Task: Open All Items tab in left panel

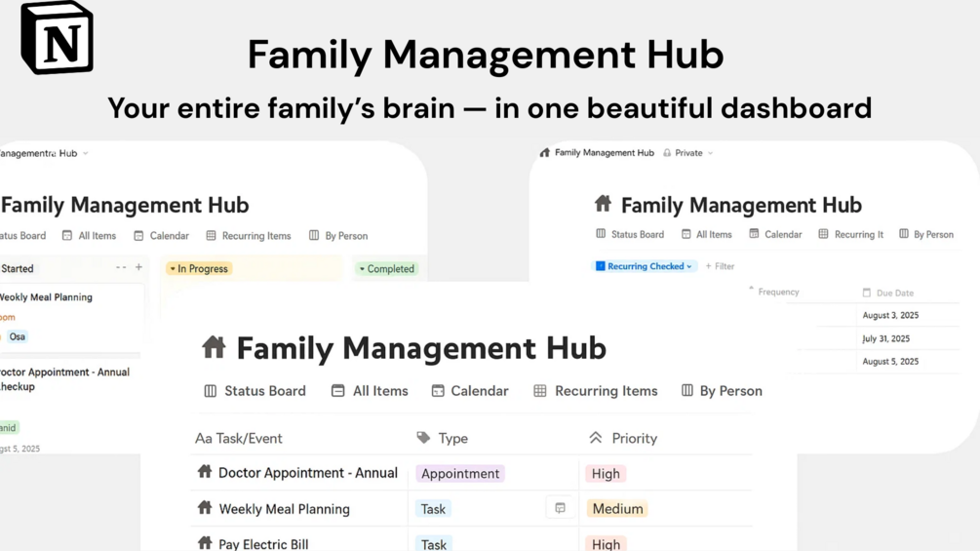Action: point(90,236)
